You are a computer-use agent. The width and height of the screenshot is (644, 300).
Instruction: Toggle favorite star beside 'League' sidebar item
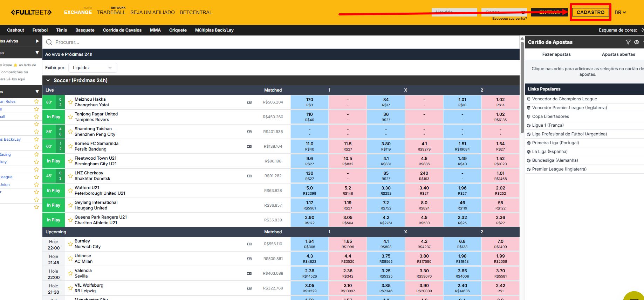(x=36, y=177)
